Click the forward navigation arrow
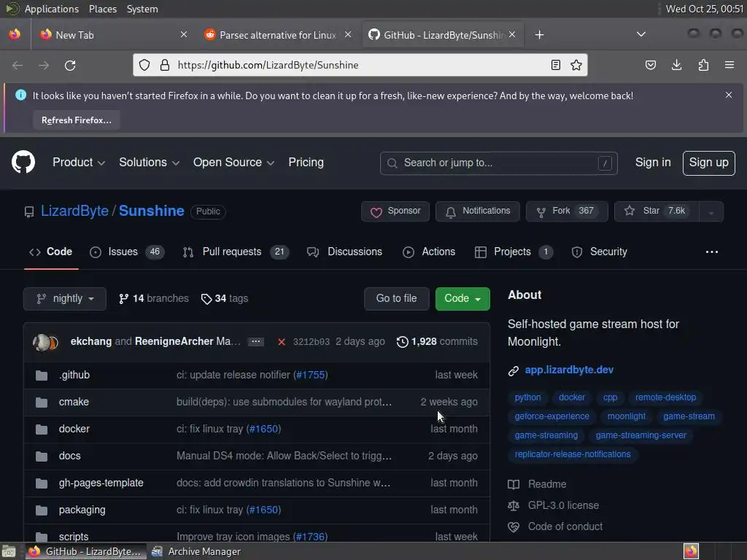This screenshot has width=747, height=560. (x=44, y=65)
